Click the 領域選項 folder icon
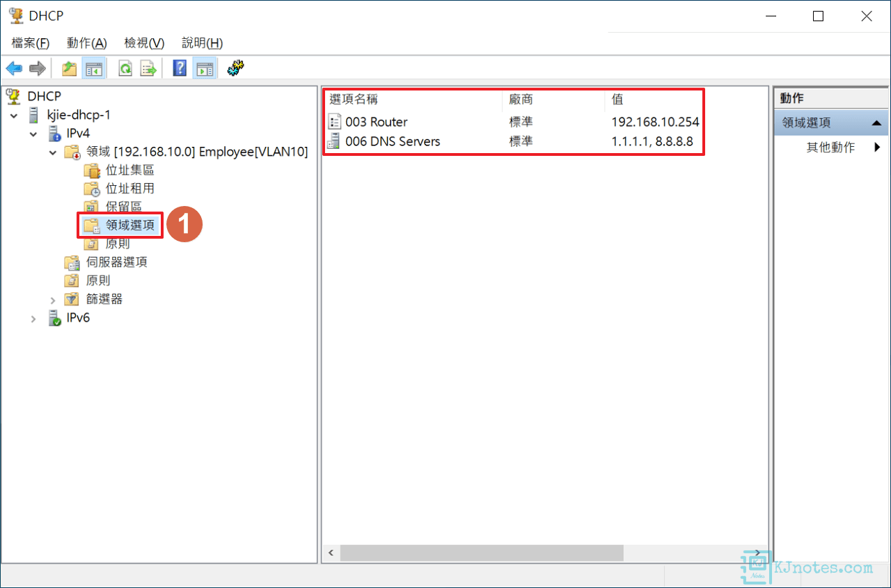Viewport: 891px width, 588px height. 91,225
